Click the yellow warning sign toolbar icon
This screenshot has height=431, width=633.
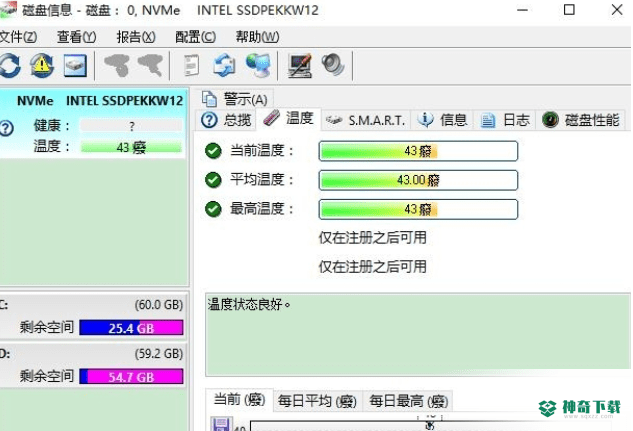point(42,65)
